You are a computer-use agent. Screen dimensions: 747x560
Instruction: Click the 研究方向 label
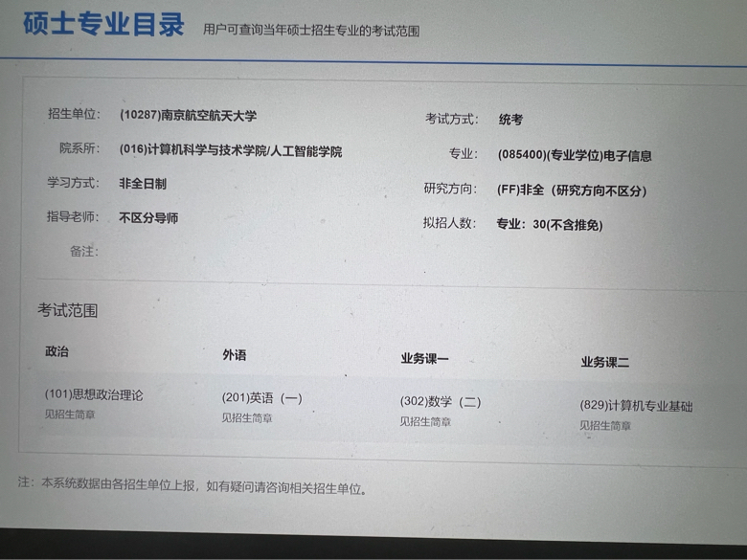pos(450,189)
